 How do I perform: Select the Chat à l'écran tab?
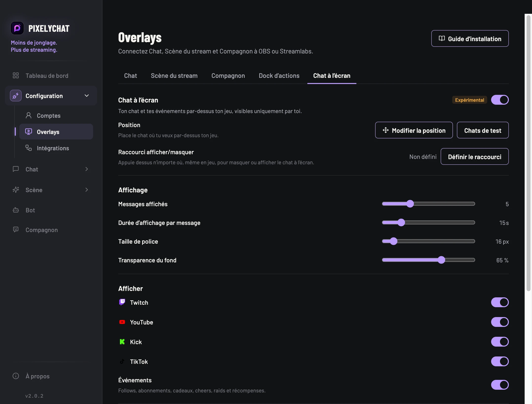pos(332,76)
